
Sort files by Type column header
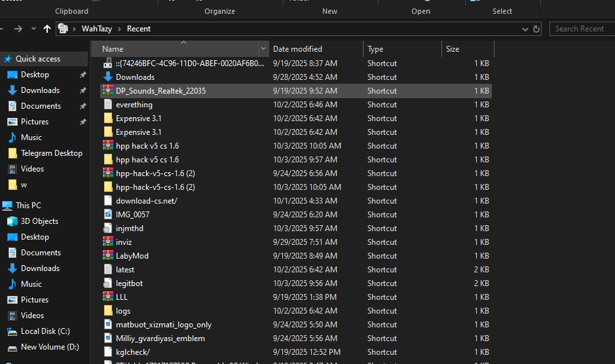pos(375,49)
